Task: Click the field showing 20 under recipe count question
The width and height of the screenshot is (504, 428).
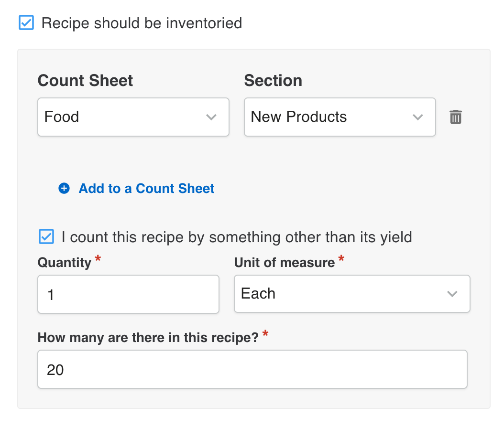Action: pos(252,369)
